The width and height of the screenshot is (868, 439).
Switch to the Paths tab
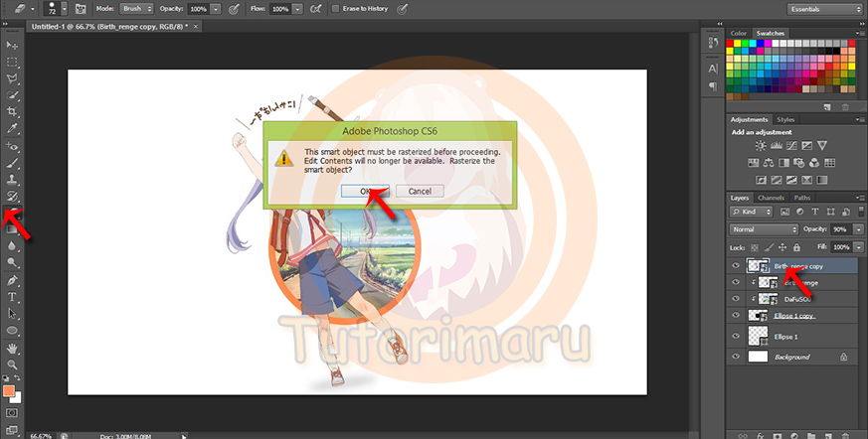(802, 198)
